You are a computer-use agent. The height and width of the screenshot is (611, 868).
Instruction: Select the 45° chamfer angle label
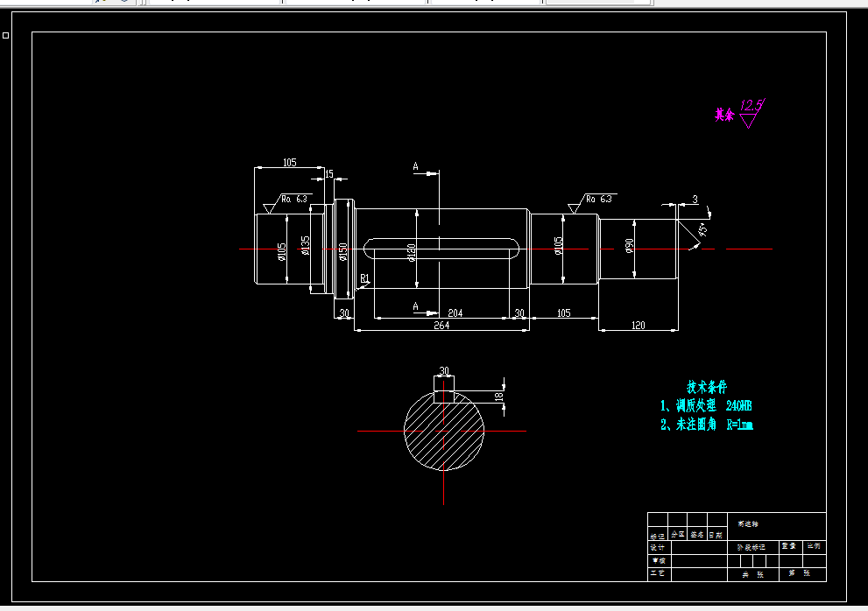point(702,229)
